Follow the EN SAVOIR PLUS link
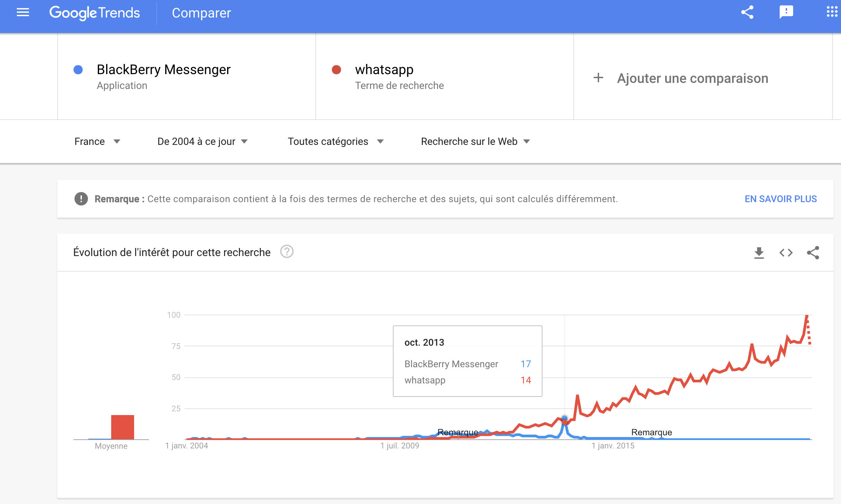 tap(781, 199)
